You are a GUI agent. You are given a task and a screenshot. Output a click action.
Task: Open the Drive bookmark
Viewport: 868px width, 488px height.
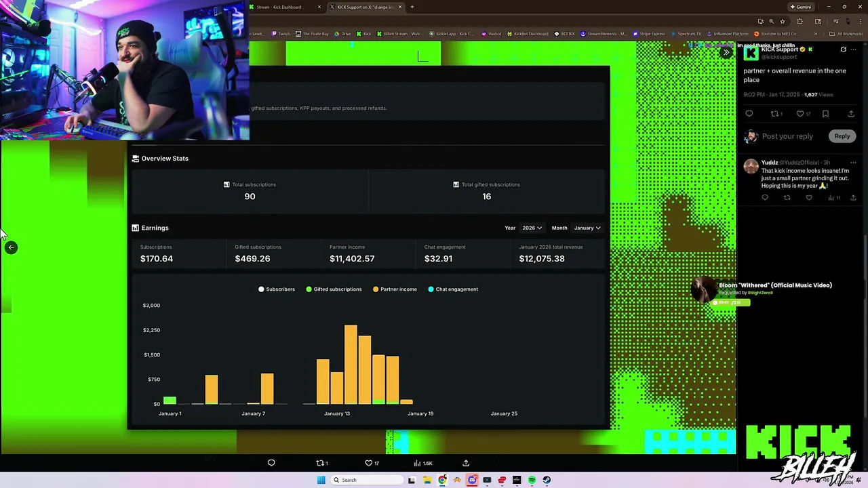click(x=342, y=34)
